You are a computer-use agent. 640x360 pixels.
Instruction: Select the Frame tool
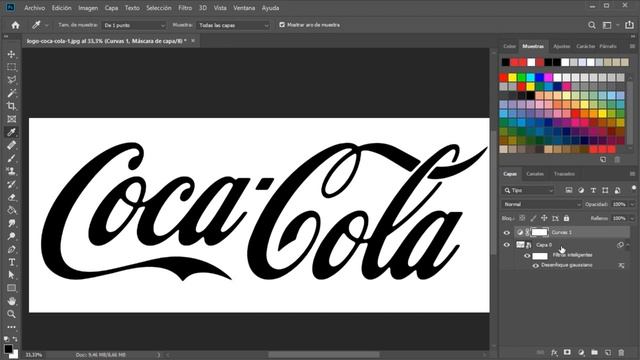pyautogui.click(x=11, y=119)
